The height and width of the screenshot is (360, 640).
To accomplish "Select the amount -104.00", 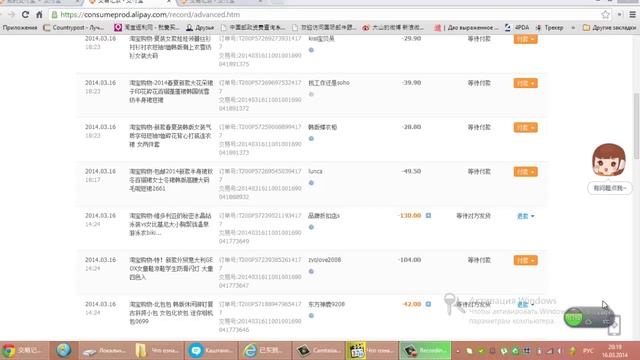I will 409,260.
